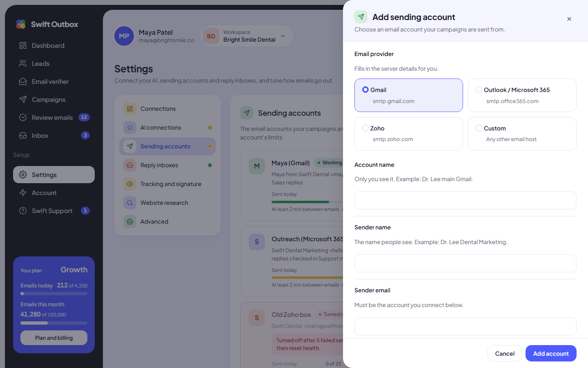The image size is (588, 368).
Task: Click the S avatar of Old Zoho box
Action: (257, 318)
